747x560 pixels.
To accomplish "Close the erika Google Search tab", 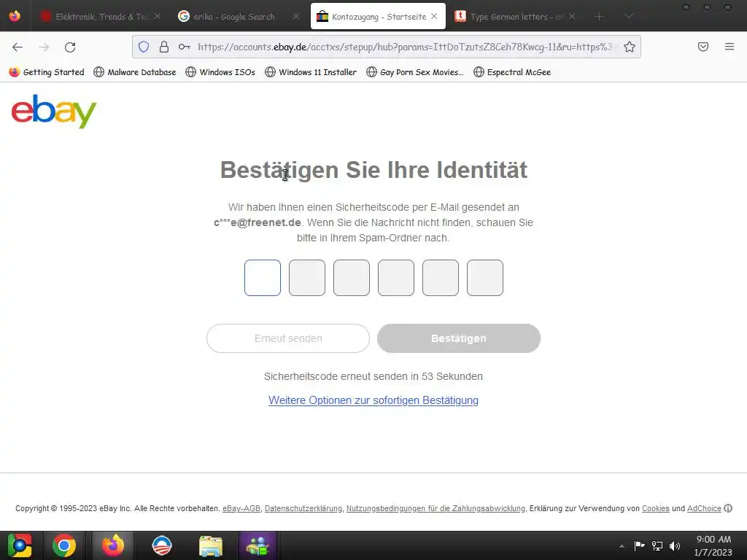I will (296, 16).
